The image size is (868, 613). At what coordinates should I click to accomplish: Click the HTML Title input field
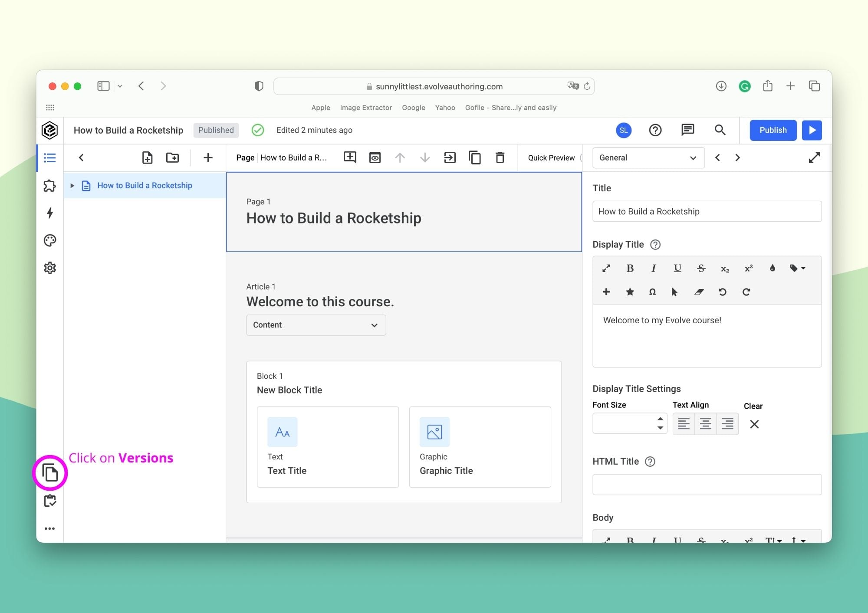[707, 484]
